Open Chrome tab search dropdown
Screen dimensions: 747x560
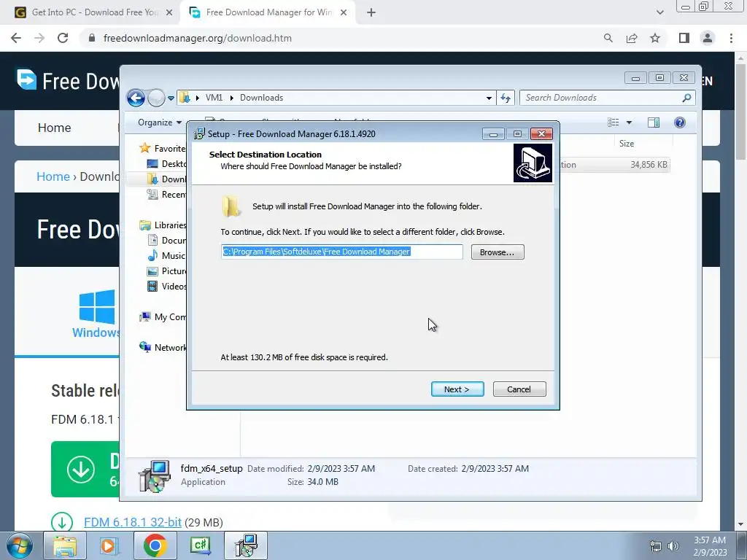coord(659,12)
